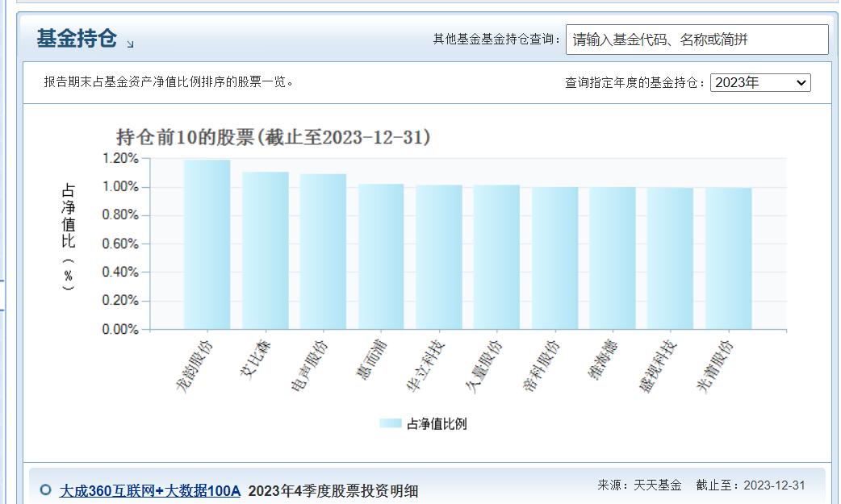
Task: Click the 帝科股份 chart bar
Action: (x=554, y=258)
